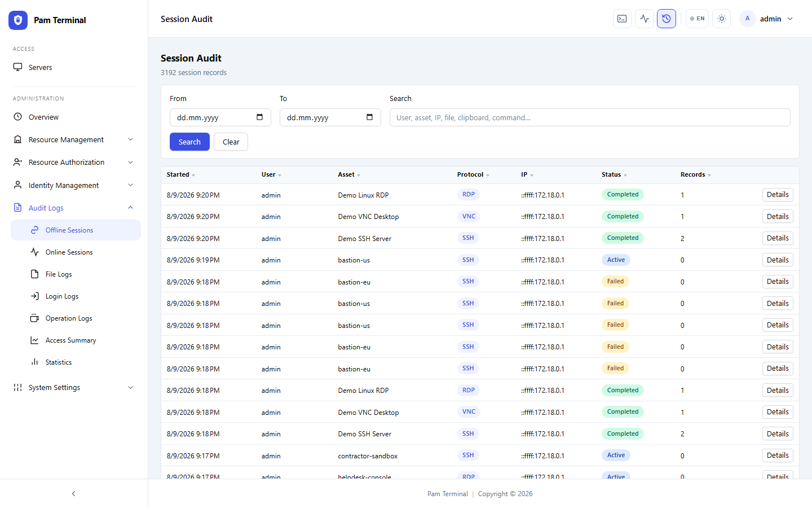Sort by Records column header
The image size is (812, 508).
coord(696,175)
